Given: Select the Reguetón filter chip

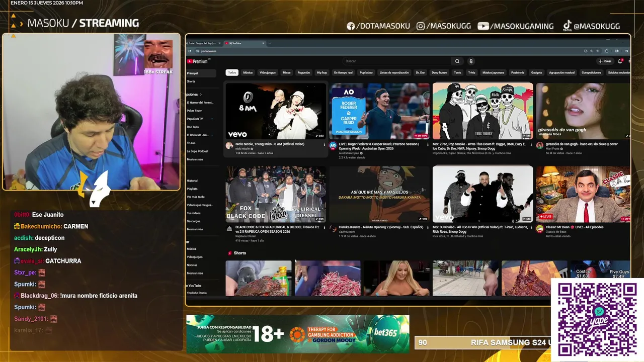Looking at the screenshot, I should 304,72.
